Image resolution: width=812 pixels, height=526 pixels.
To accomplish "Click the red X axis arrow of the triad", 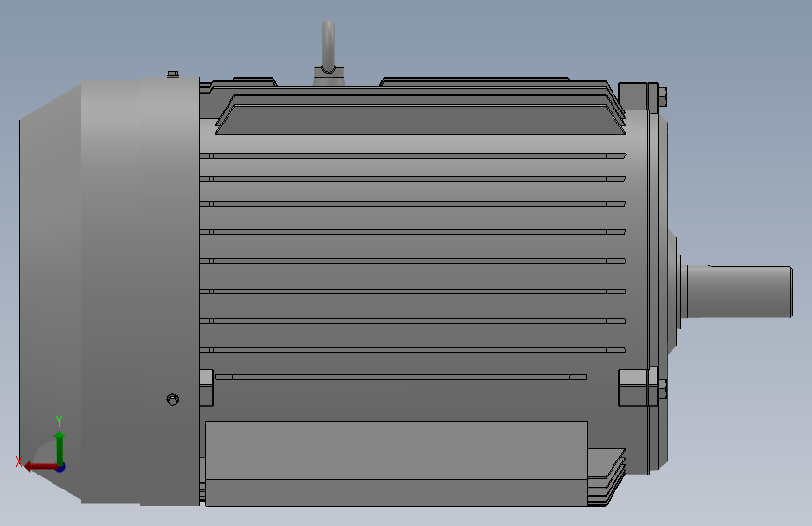I will [x=40, y=466].
